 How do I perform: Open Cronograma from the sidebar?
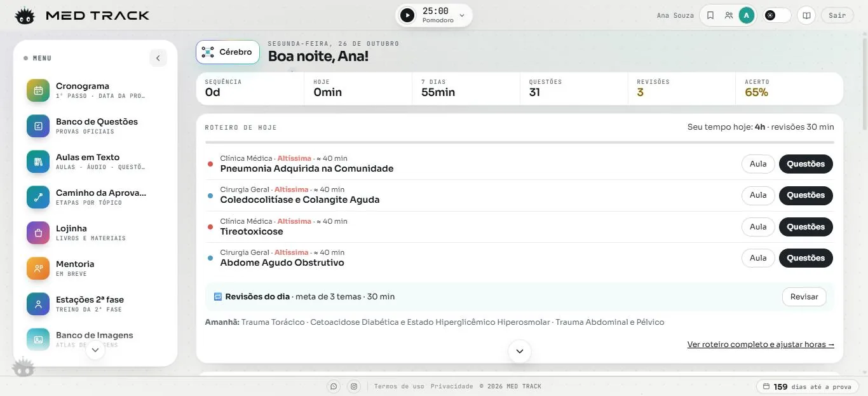pyautogui.click(x=95, y=90)
